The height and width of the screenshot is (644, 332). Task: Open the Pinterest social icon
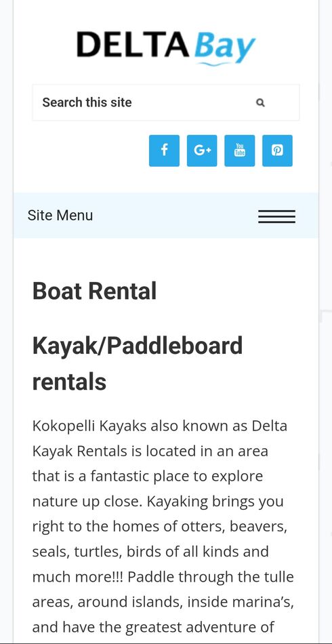(277, 150)
